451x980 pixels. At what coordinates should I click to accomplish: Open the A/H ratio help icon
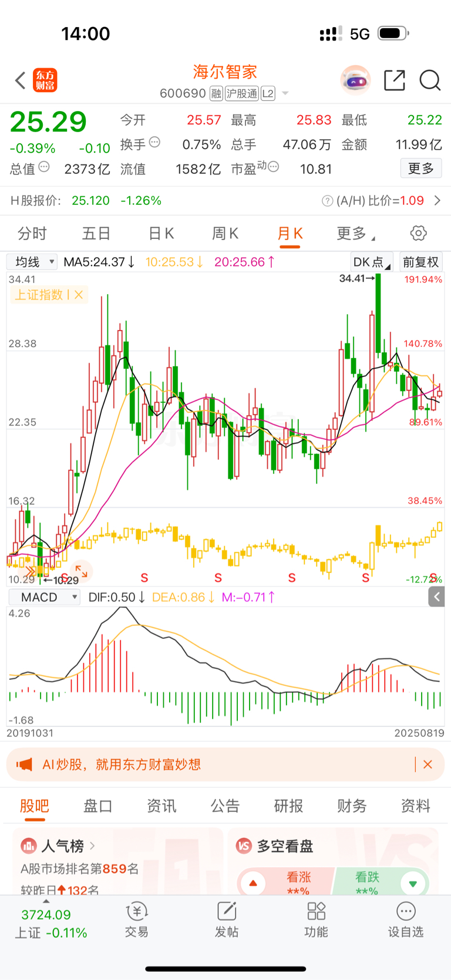(x=327, y=201)
